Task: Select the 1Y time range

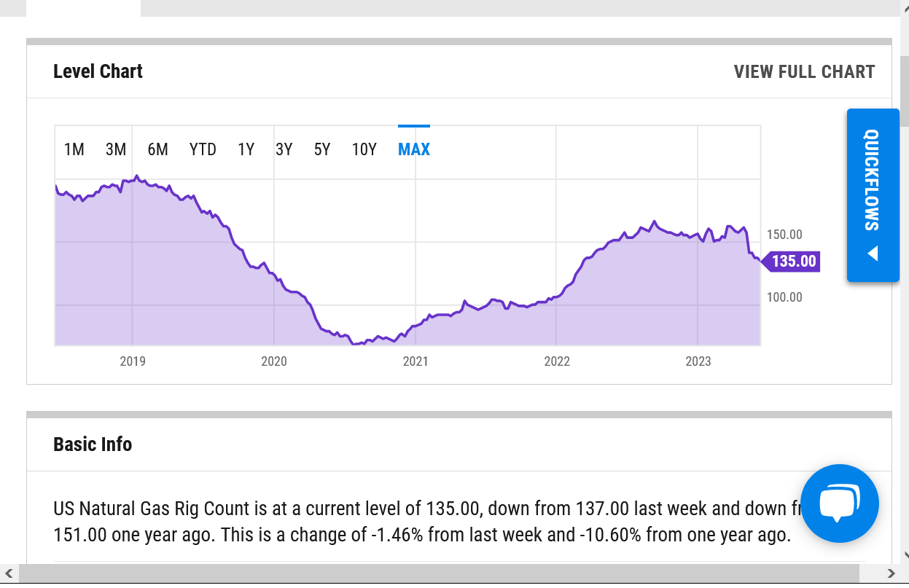Action: tap(246, 149)
